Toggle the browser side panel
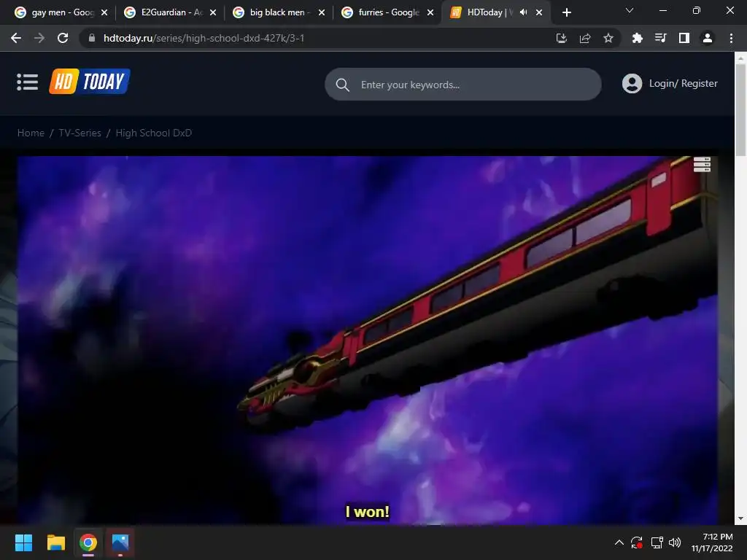 pyautogui.click(x=684, y=38)
